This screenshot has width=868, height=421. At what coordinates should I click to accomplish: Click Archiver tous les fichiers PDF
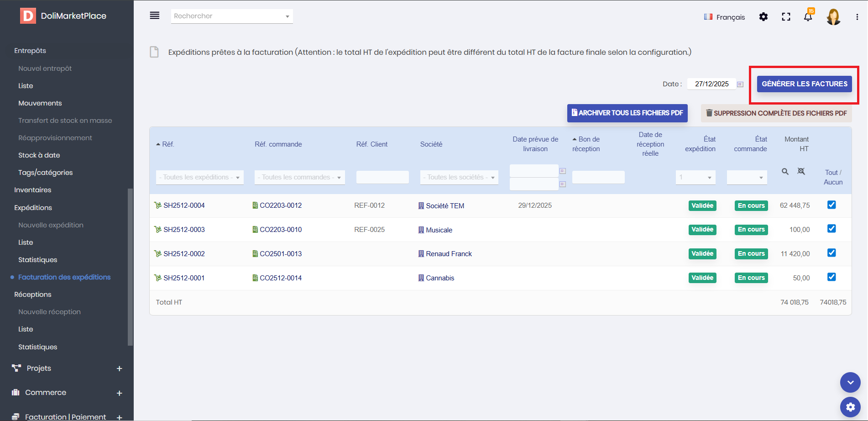coord(627,113)
